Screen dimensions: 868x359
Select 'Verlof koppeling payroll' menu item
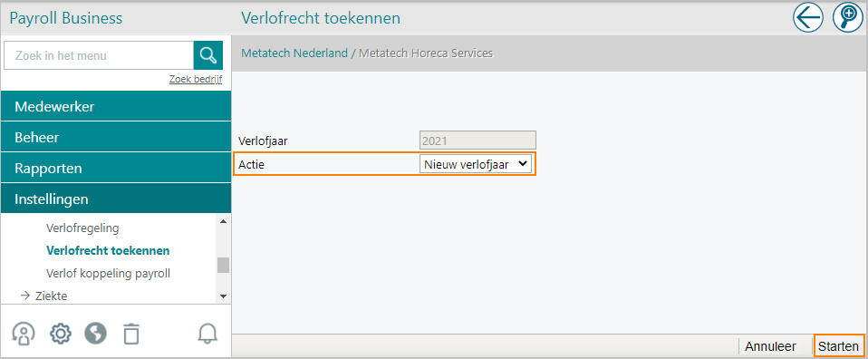108,273
